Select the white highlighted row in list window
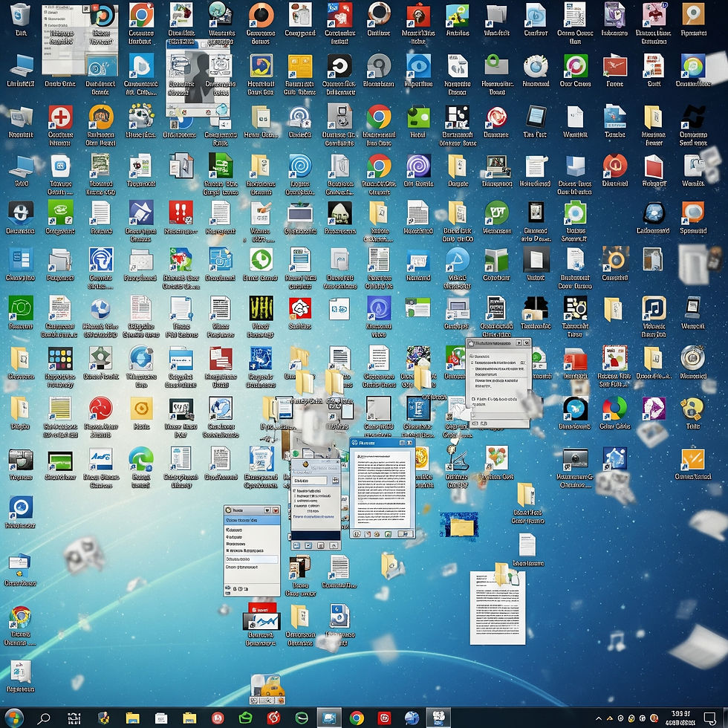The image size is (728, 728). coord(251,559)
